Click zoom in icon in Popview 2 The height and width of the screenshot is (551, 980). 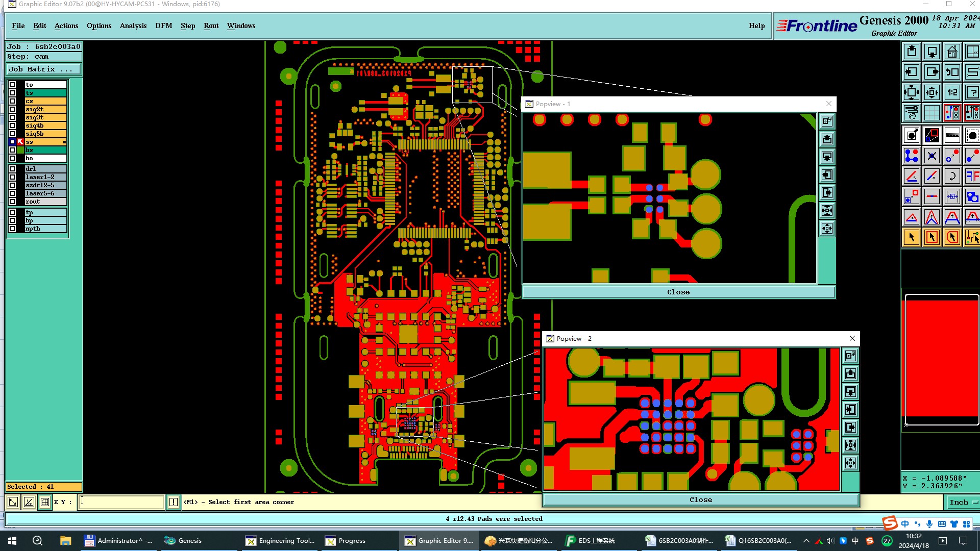(x=850, y=445)
